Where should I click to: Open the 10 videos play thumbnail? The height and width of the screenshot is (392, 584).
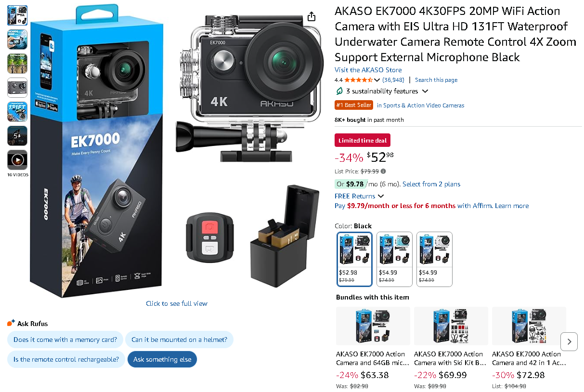point(17,160)
